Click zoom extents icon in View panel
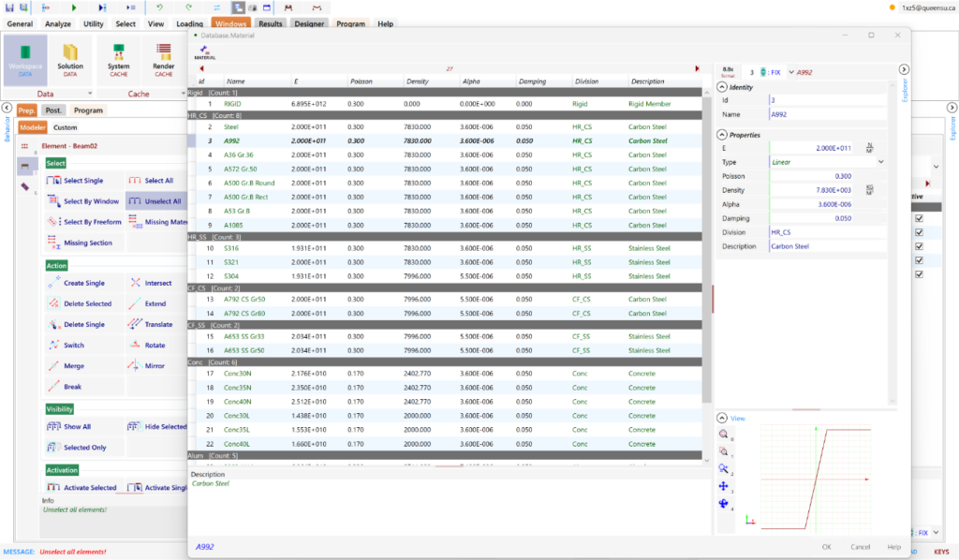The width and height of the screenshot is (959, 560). [x=724, y=435]
